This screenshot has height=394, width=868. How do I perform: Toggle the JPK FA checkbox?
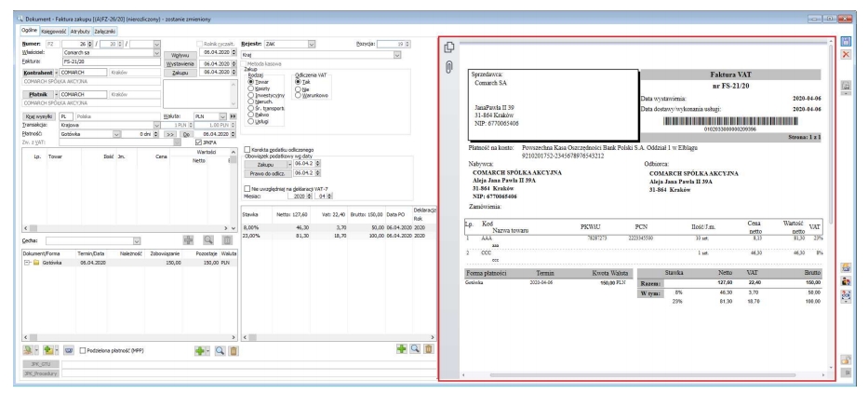199,142
